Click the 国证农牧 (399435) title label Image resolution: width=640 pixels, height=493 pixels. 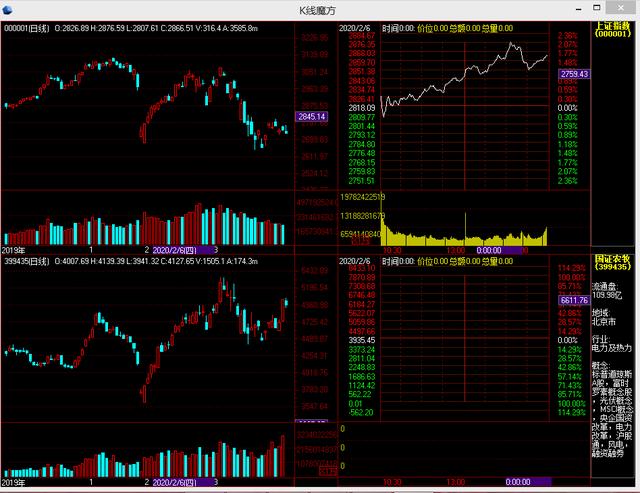pyautogui.click(x=613, y=262)
